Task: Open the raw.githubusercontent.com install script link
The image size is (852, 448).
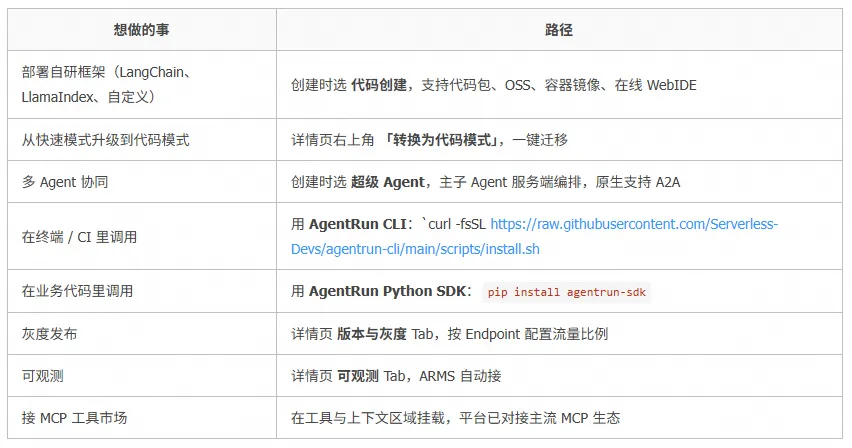Action: 634,224
